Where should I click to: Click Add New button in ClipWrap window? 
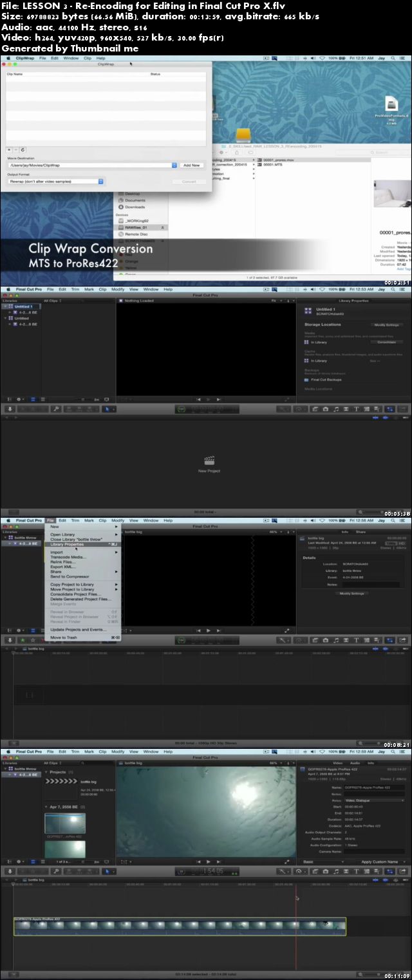click(191, 165)
